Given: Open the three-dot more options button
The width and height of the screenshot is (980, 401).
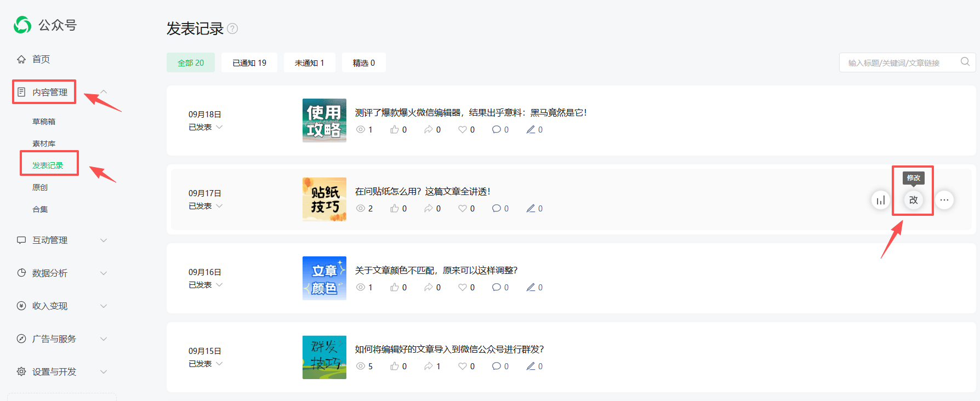Looking at the screenshot, I should pyautogui.click(x=944, y=200).
